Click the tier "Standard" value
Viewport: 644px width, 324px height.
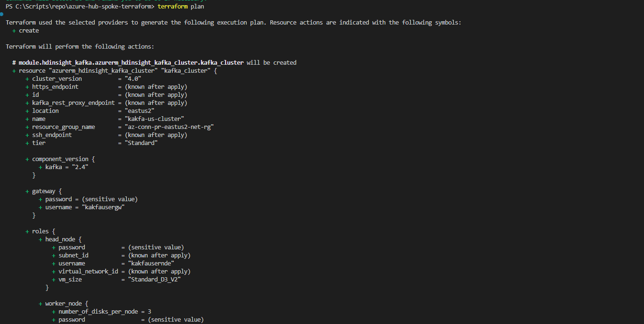pos(141,143)
